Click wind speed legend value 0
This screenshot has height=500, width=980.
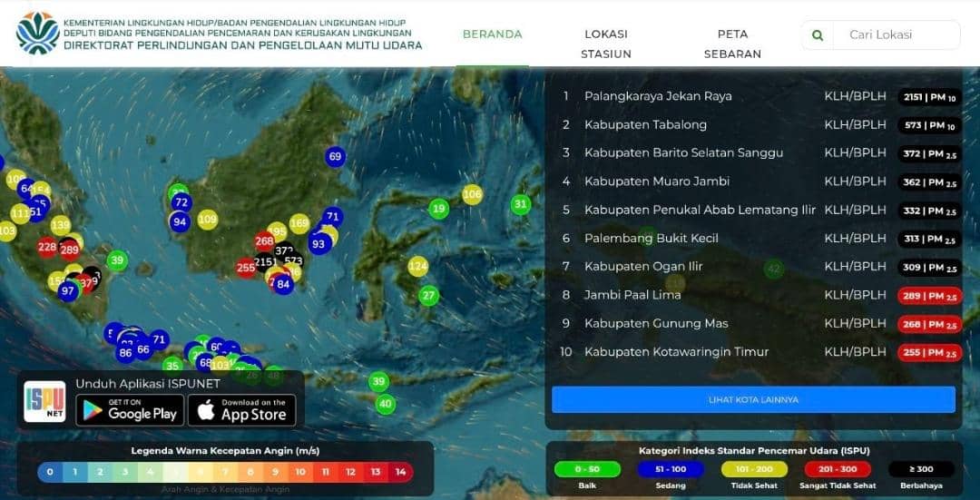(x=50, y=472)
